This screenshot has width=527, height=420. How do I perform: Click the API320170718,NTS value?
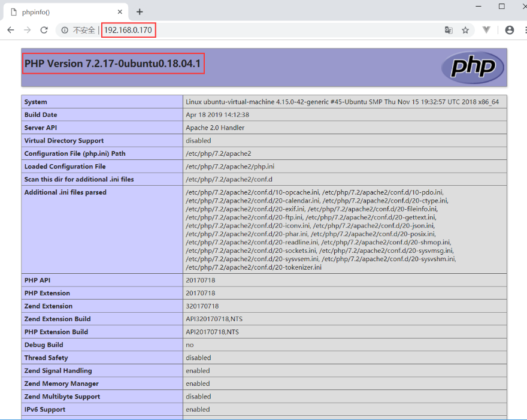tap(214, 319)
